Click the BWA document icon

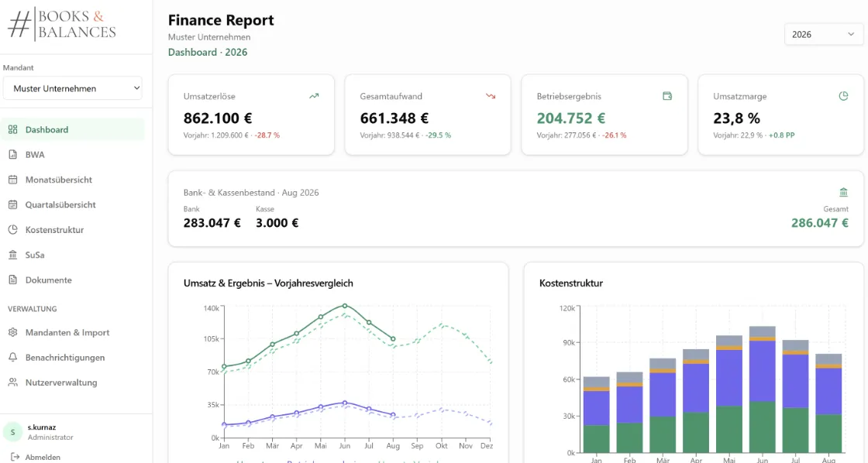pyautogui.click(x=12, y=154)
